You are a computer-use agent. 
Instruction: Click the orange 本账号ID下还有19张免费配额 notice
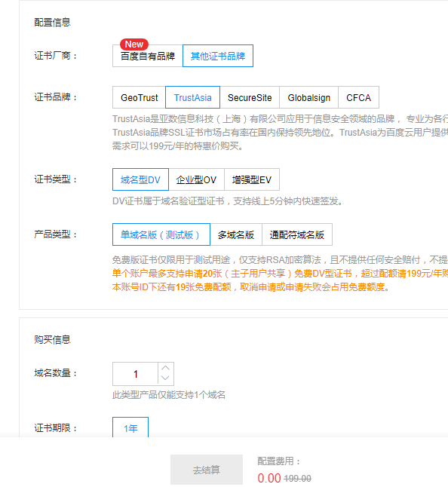tap(250, 287)
